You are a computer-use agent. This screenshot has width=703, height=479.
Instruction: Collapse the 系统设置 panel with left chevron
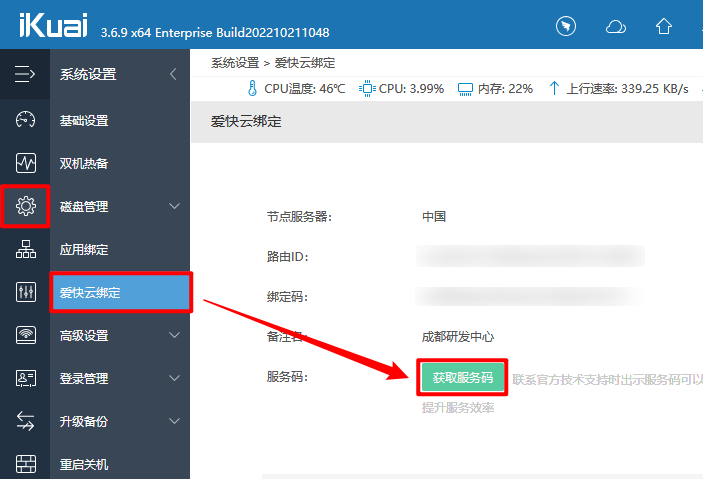[174, 74]
